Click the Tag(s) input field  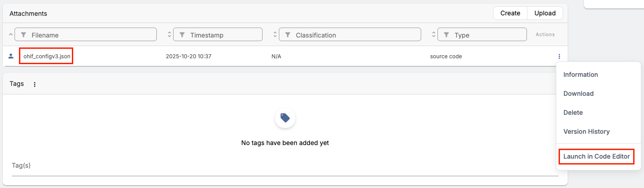285,166
